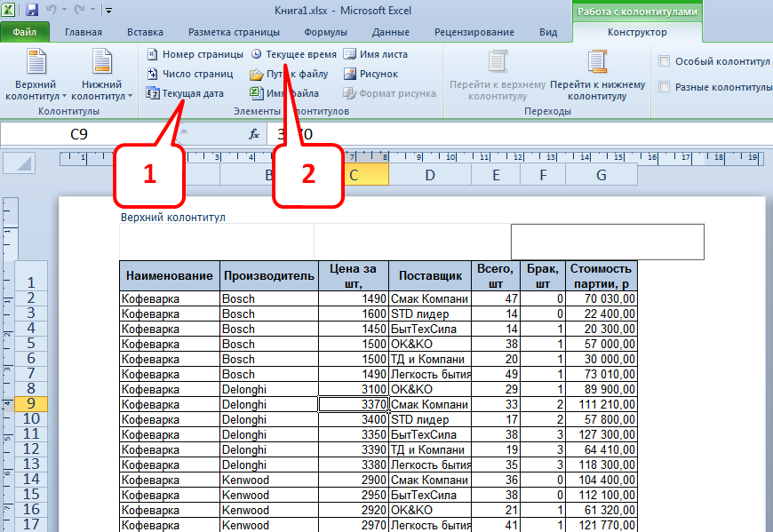Image resolution: width=773 pixels, height=532 pixels.
Task: Select column D header
Action: click(429, 176)
